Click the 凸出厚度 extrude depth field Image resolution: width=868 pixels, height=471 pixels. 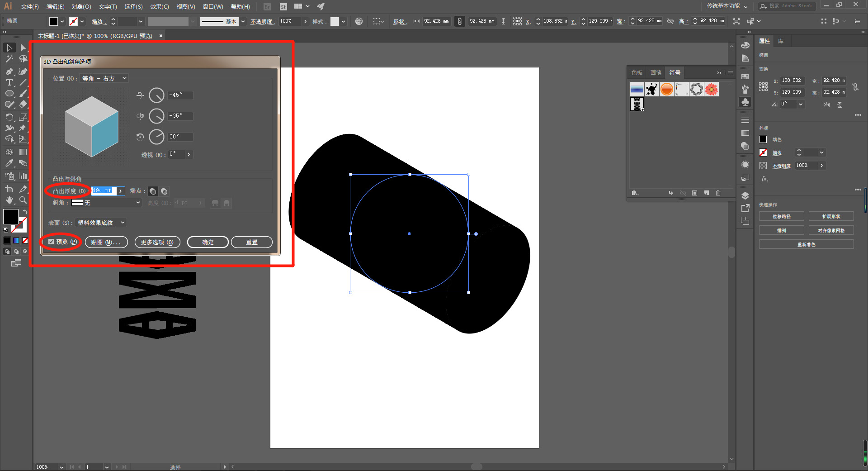(104, 191)
